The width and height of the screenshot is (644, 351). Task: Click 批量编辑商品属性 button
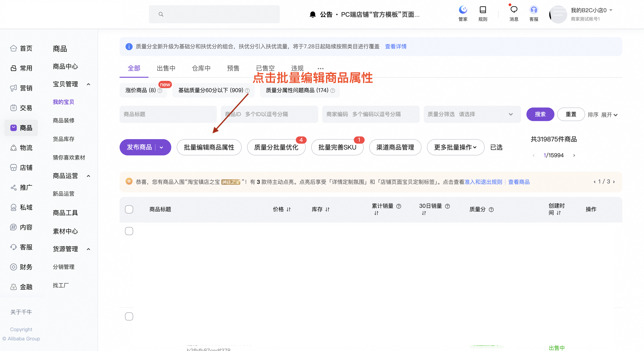point(209,147)
